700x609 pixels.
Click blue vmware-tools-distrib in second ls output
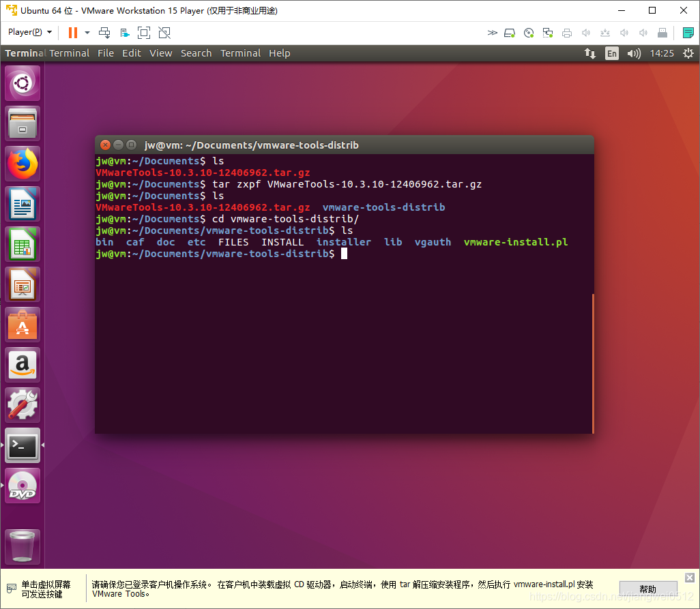(x=384, y=207)
